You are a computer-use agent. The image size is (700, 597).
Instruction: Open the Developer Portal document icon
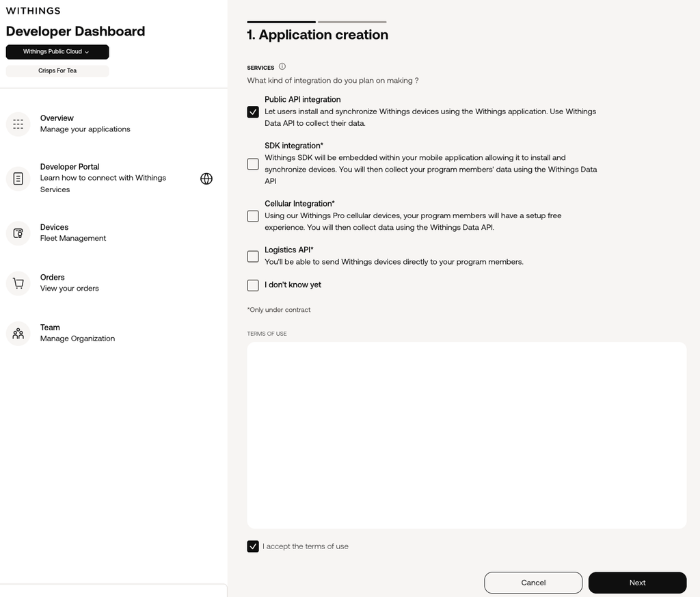(18, 178)
